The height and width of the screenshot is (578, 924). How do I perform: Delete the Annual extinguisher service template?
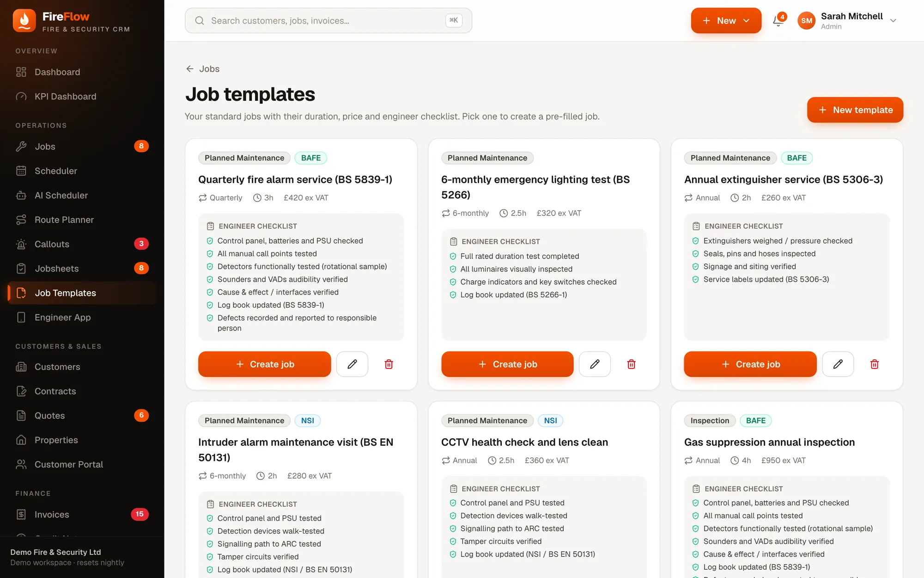(875, 364)
